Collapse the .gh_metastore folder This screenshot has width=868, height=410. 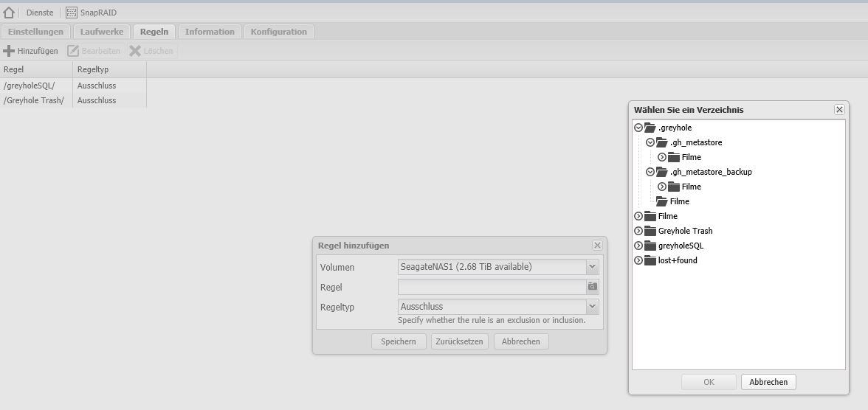[650, 142]
